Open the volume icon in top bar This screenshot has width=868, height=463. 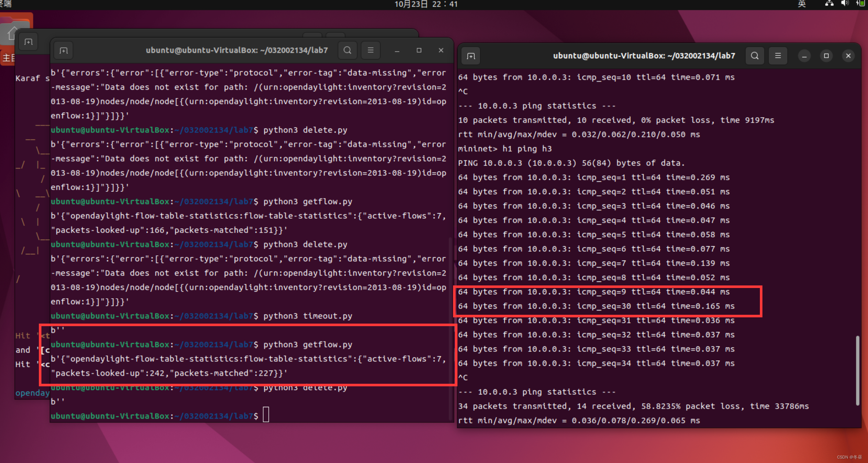(x=845, y=4)
